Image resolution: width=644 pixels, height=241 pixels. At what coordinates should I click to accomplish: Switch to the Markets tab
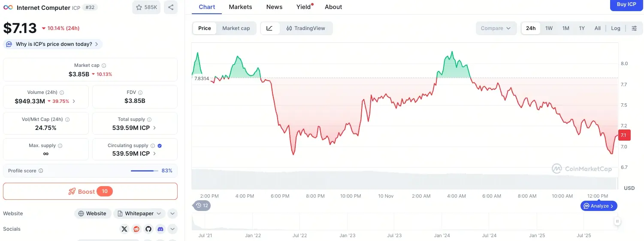click(240, 7)
